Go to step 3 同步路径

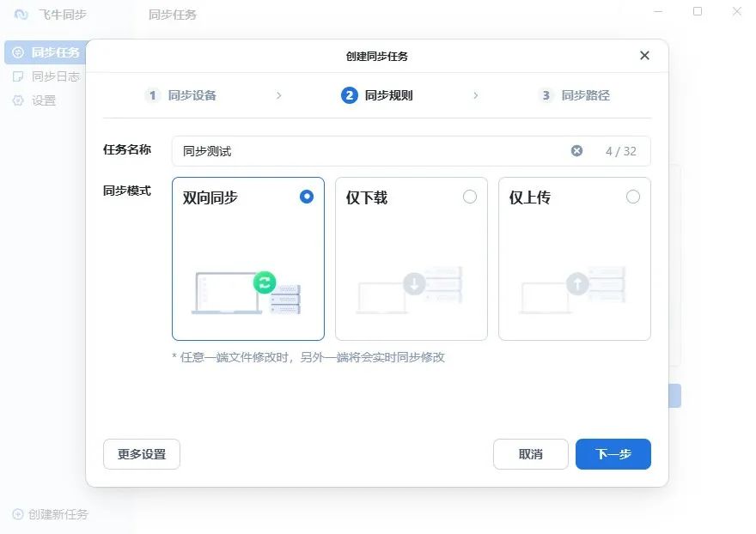(x=574, y=95)
